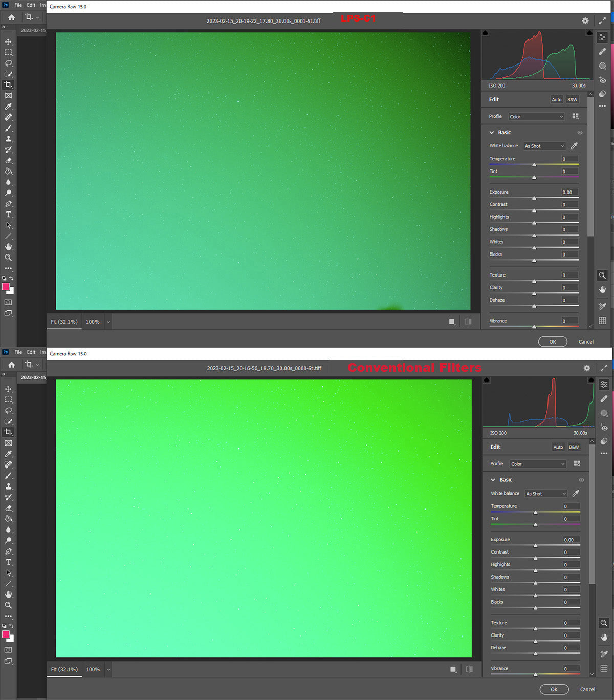Toggle grid overlay in upper Camera Raw sidebar
The height and width of the screenshot is (700, 614).
click(x=602, y=321)
